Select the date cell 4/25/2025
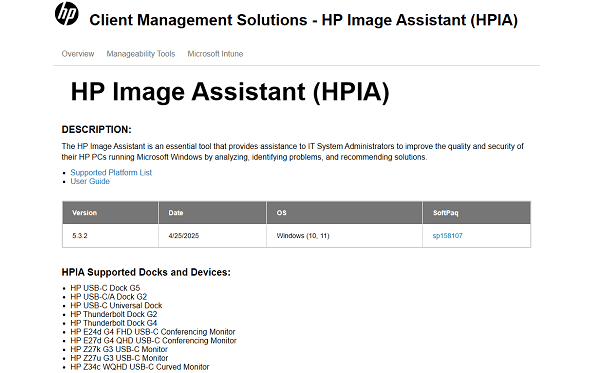Image resolution: width=600 pixels, height=373 pixels. (212, 236)
